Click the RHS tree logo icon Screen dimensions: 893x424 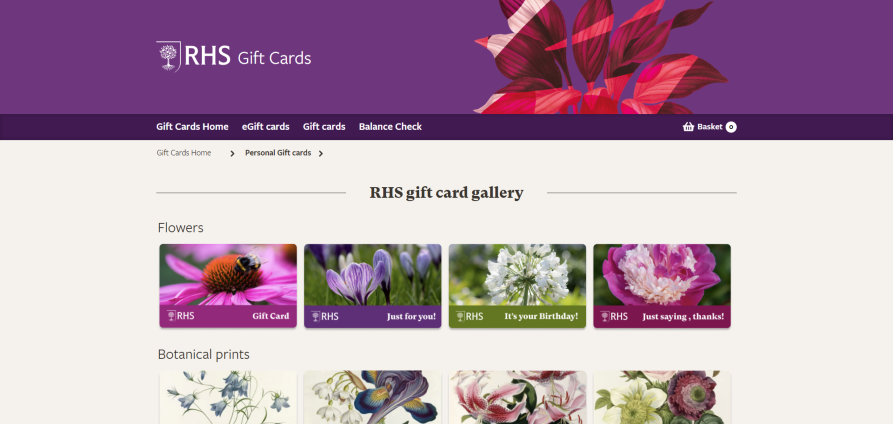[169, 56]
